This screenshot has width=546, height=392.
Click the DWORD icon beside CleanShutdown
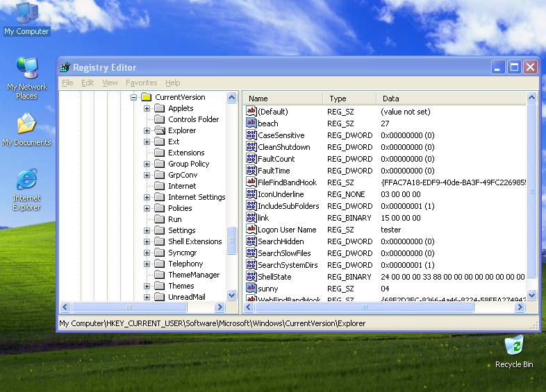[x=251, y=147]
